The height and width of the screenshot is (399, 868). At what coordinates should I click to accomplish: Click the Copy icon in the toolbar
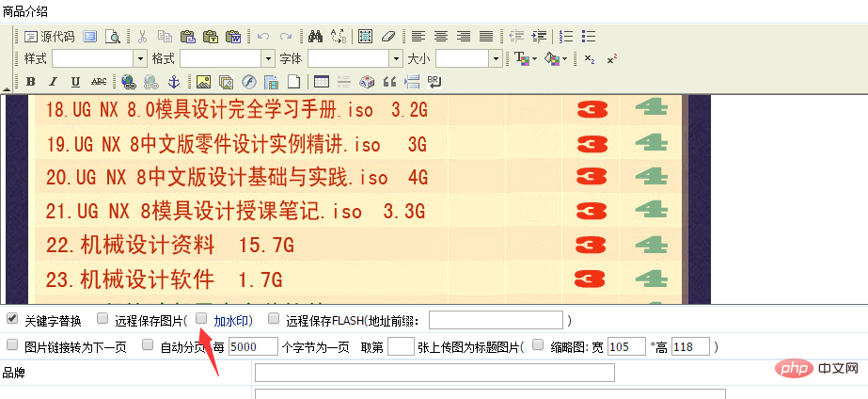(165, 37)
